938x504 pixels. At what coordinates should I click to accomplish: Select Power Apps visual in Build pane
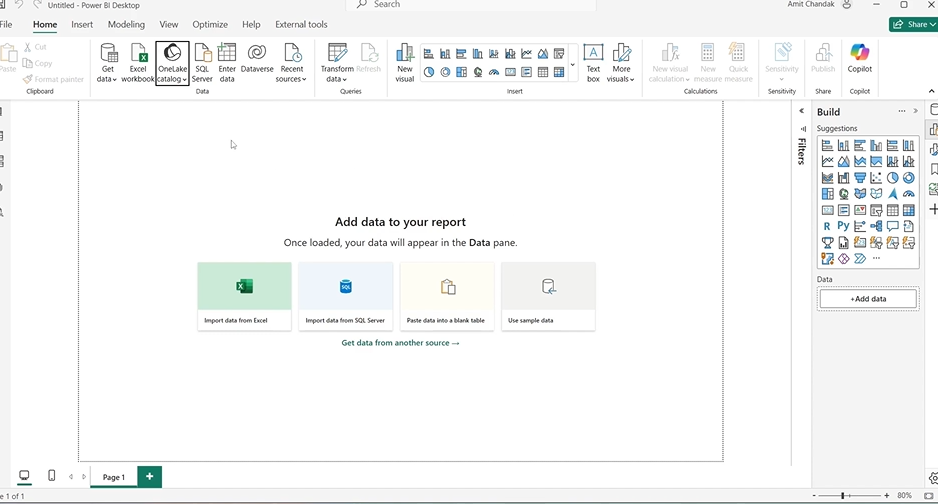click(843, 258)
